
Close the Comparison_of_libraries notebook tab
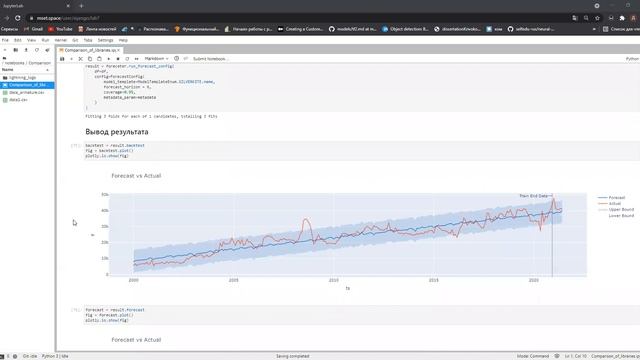118,50
